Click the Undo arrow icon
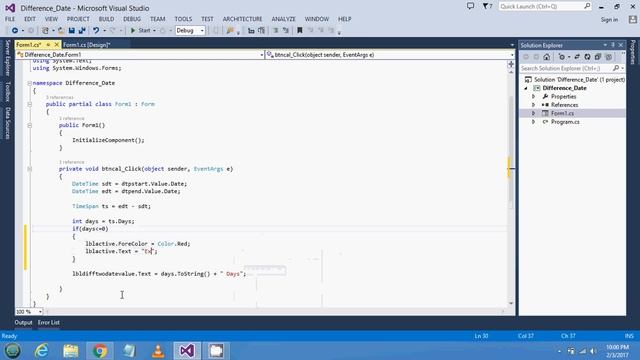 point(96,31)
